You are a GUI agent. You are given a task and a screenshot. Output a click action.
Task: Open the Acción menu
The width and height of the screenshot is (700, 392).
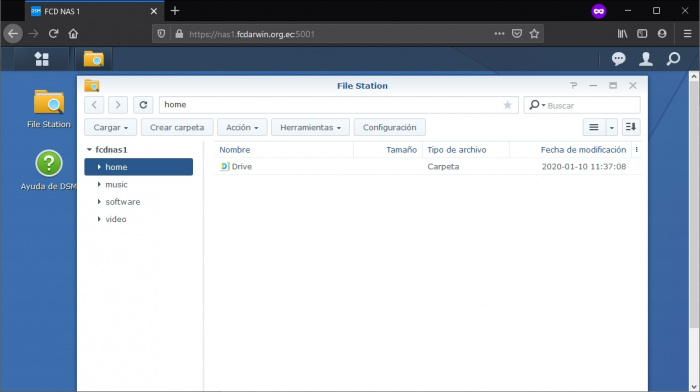tap(242, 127)
